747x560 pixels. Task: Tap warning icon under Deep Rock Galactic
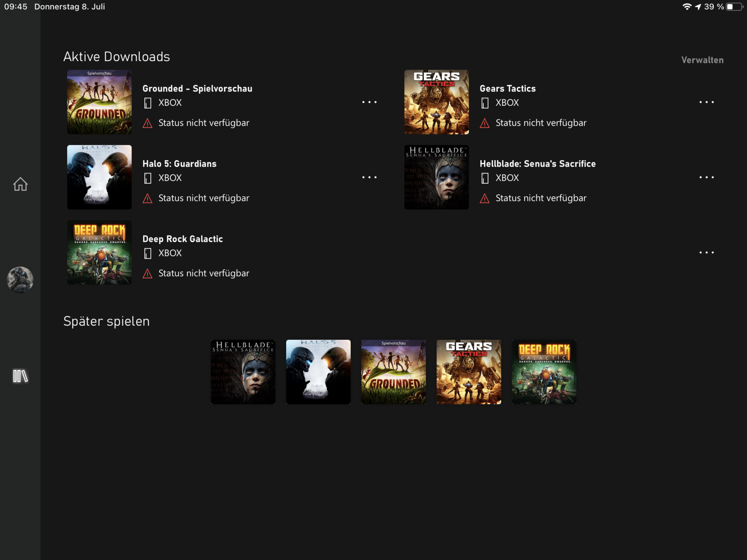[148, 273]
